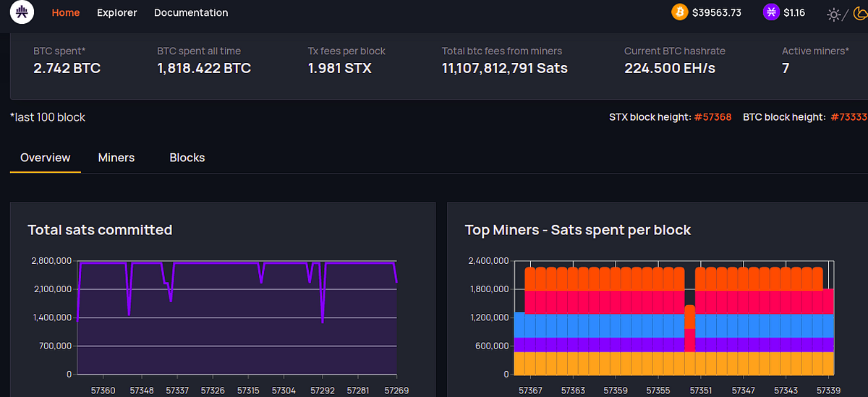This screenshot has width=868, height=397.
Task: Open the Explorer page
Action: coord(116,13)
